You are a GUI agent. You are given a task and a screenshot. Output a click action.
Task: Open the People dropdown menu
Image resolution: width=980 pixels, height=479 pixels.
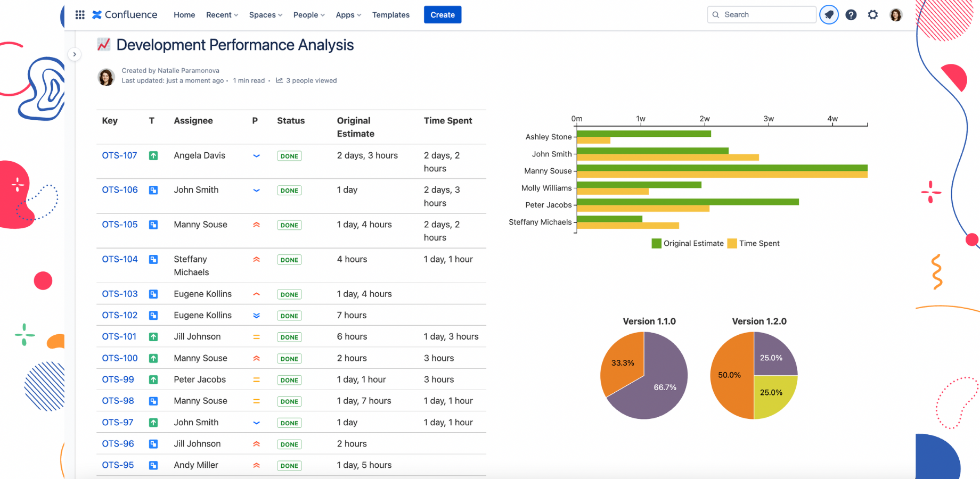click(x=308, y=15)
